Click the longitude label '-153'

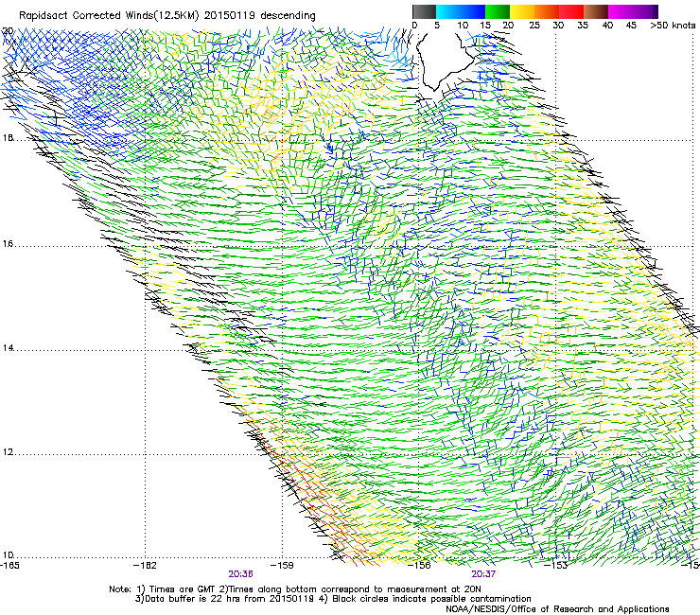pyautogui.click(x=556, y=566)
